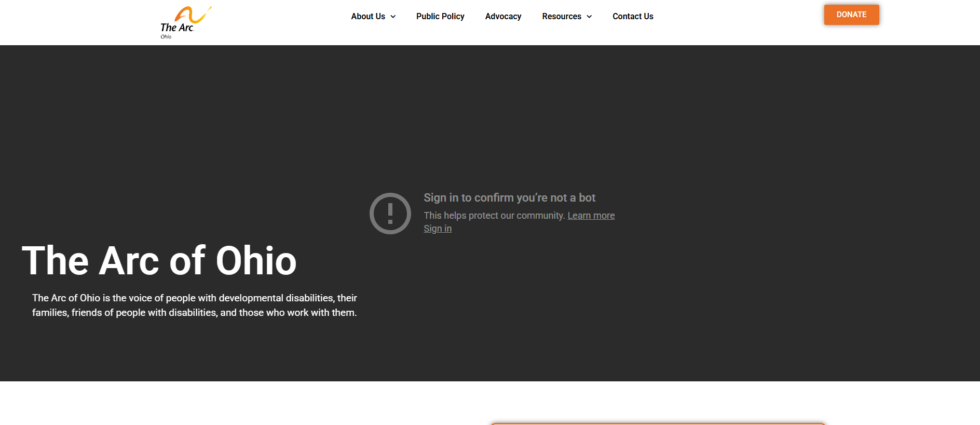980x425 pixels.
Task: Open the Resources menu item
Action: click(x=562, y=17)
